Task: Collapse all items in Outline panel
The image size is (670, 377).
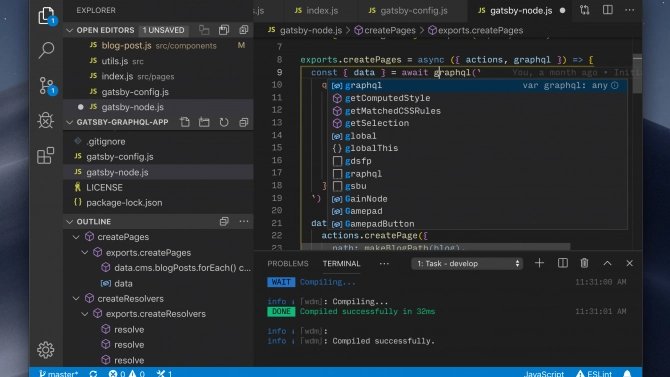Action: point(224,221)
